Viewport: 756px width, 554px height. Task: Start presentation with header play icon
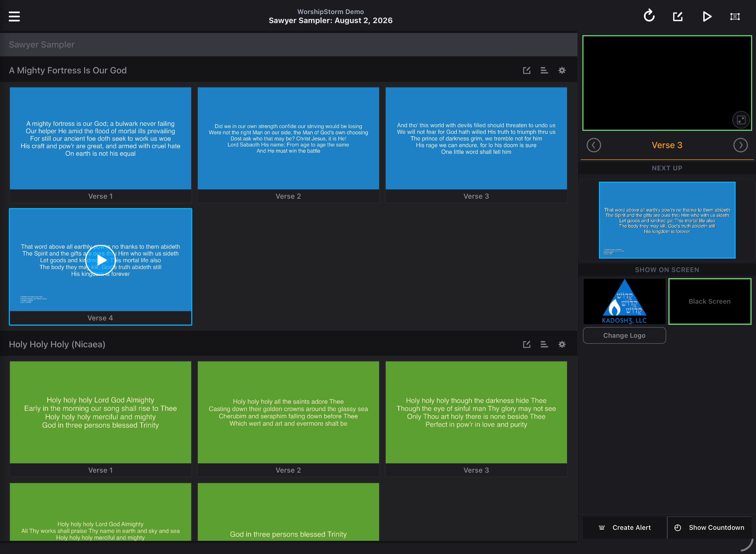pyautogui.click(x=707, y=16)
